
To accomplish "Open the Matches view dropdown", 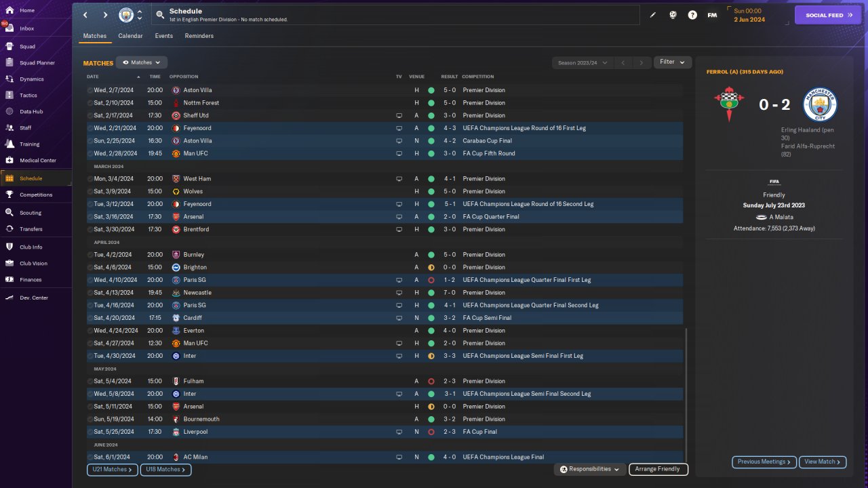I will [x=141, y=62].
